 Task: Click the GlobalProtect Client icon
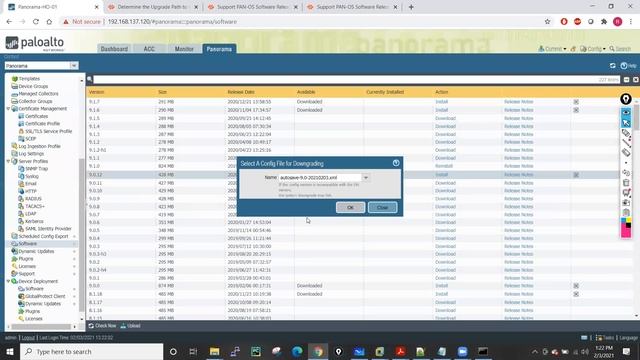pyautogui.click(x=21, y=296)
